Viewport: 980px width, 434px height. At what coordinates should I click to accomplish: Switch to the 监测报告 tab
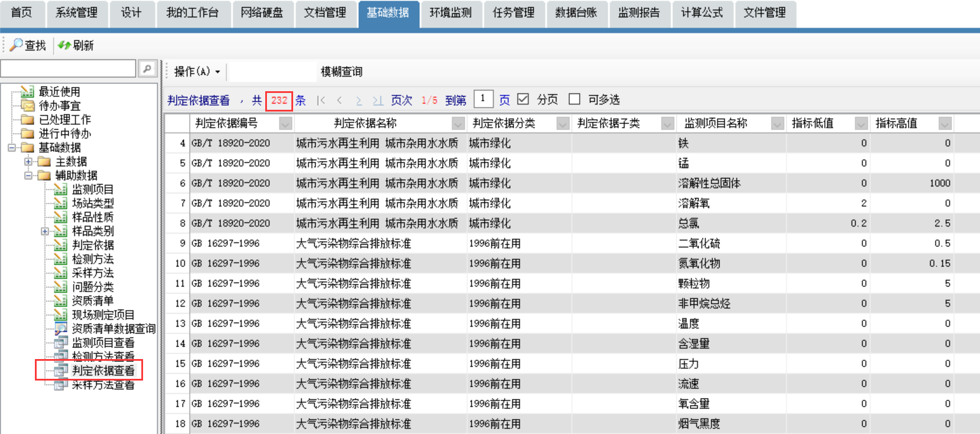click(639, 13)
